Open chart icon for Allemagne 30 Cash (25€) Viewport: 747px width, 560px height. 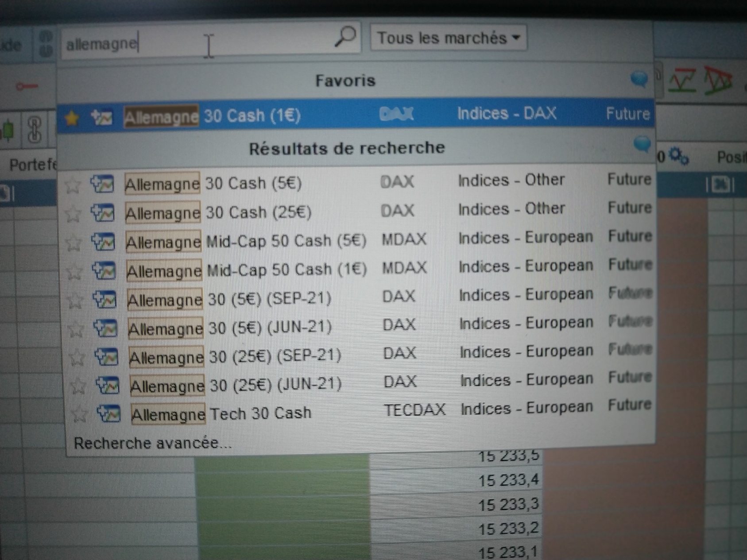point(103,213)
